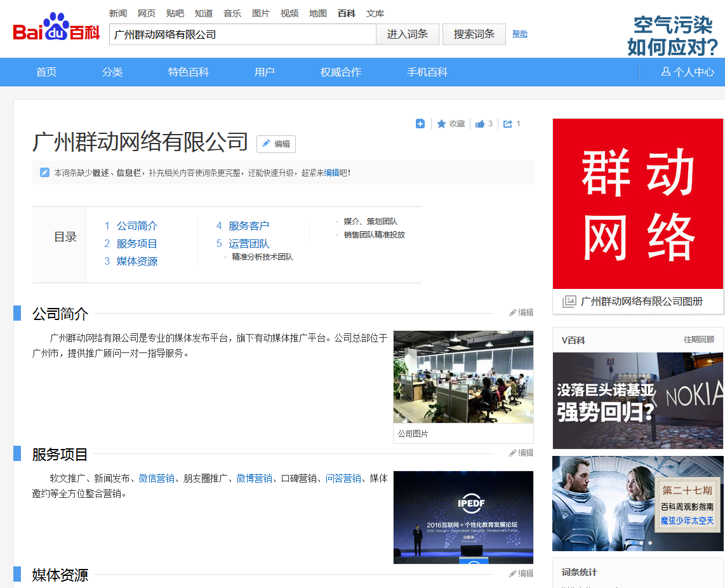The height and width of the screenshot is (588, 725).
Task: Jump to 服务客户 in table of contents
Action: [x=249, y=226]
